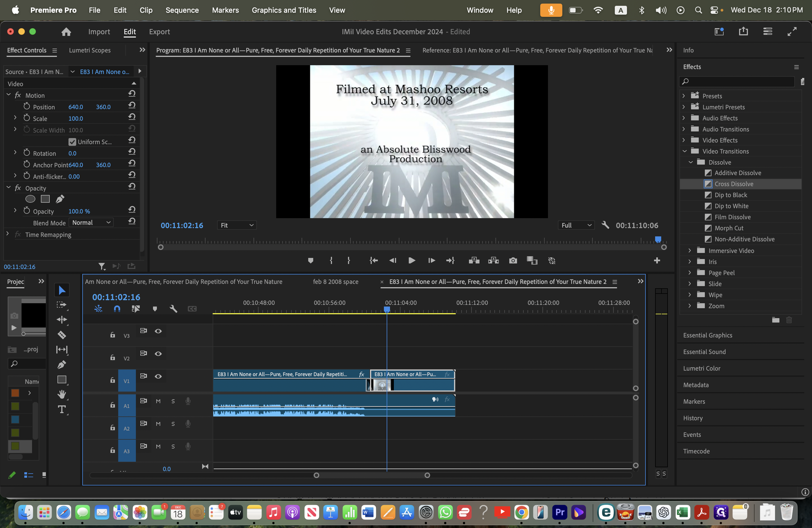This screenshot has height=528, width=812.
Task: Play the program monitor
Action: pos(412,261)
